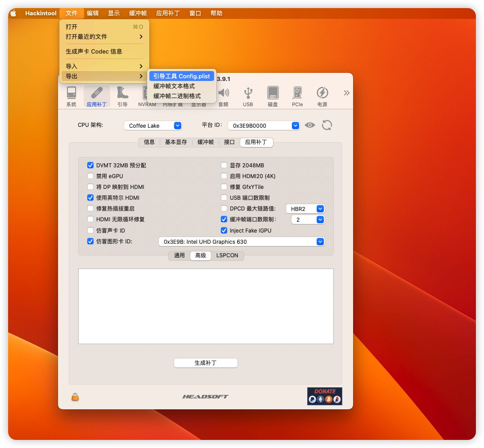Screen dimensions: 484x448
Task: Open the 音频 audio speaker icon
Action: [x=224, y=96]
